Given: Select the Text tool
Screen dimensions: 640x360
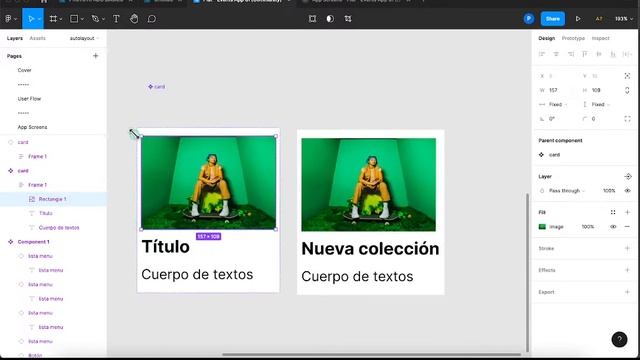Looking at the screenshot, I should 116,19.
